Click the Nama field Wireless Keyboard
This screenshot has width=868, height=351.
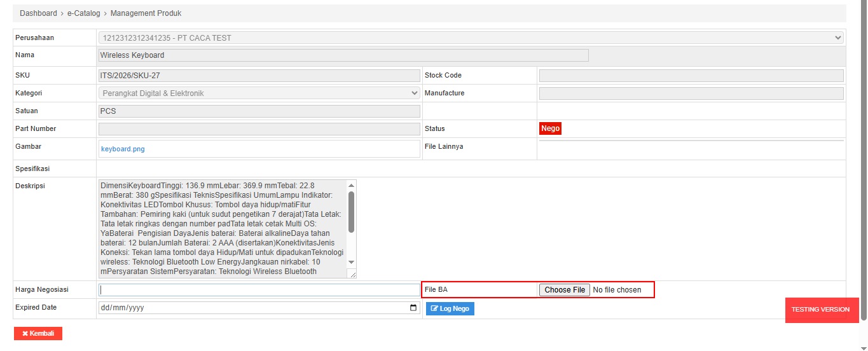[343, 55]
